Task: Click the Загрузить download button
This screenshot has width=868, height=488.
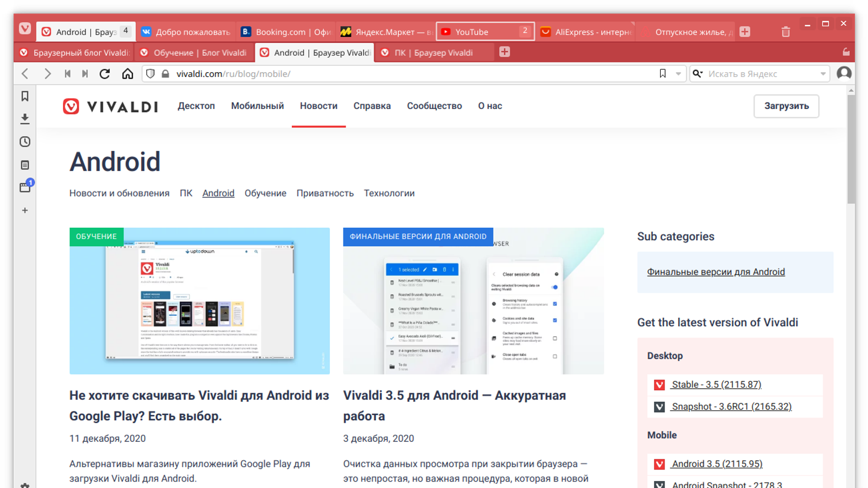Action: coord(787,106)
